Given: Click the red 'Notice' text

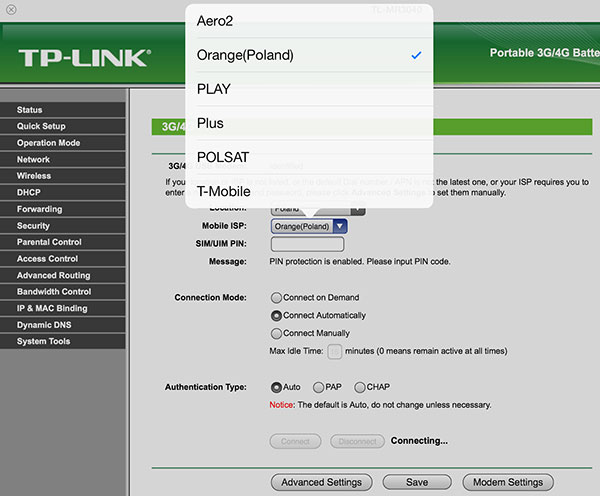Looking at the screenshot, I should [281, 405].
